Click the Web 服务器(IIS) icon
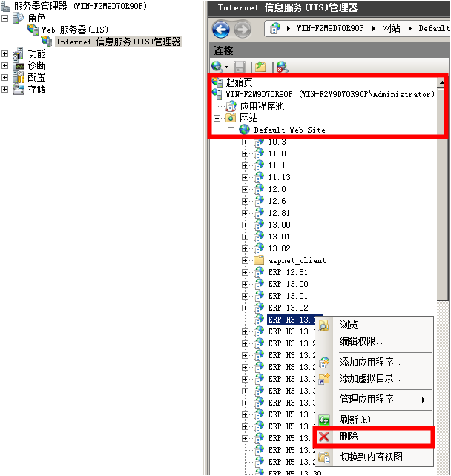This screenshot has width=451, height=476. point(33,30)
